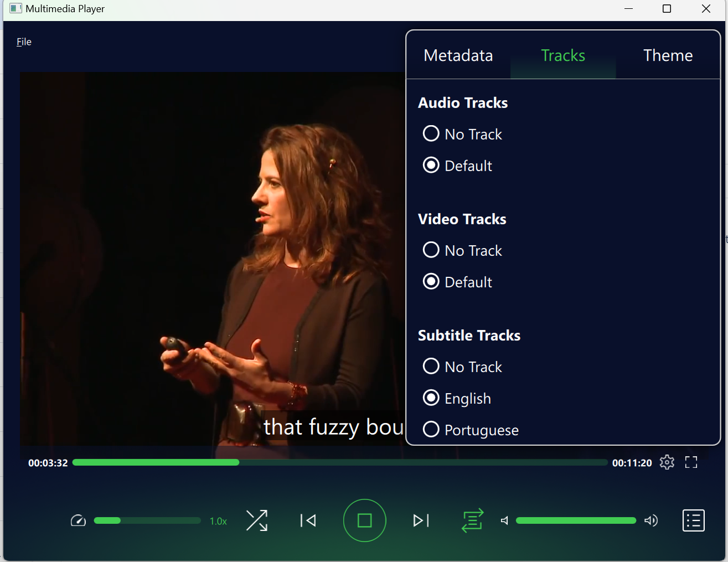The width and height of the screenshot is (728, 562).
Task: Stop video playback
Action: 364,520
